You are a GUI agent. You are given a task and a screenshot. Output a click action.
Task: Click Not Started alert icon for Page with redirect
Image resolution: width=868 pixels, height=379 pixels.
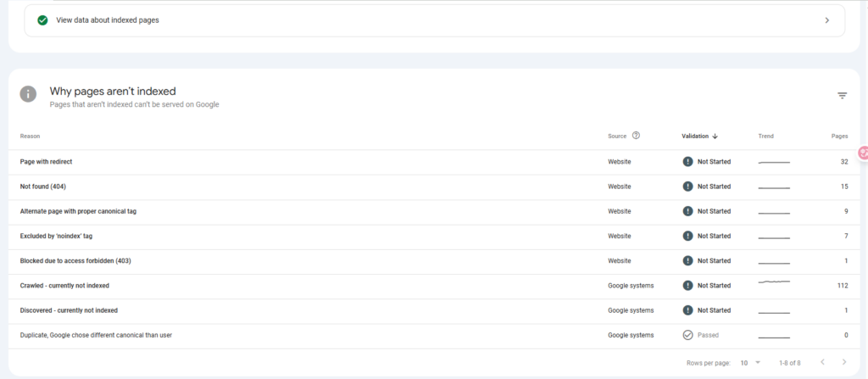687,161
